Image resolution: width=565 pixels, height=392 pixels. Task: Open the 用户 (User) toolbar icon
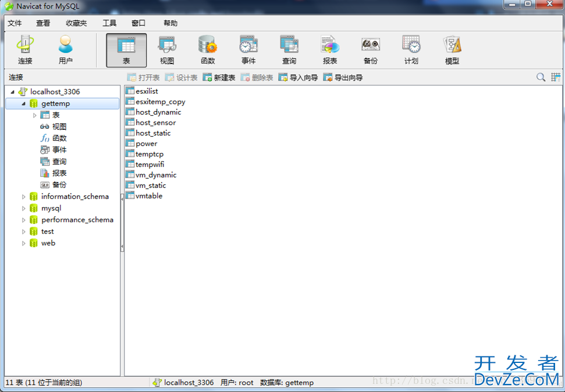click(66, 50)
